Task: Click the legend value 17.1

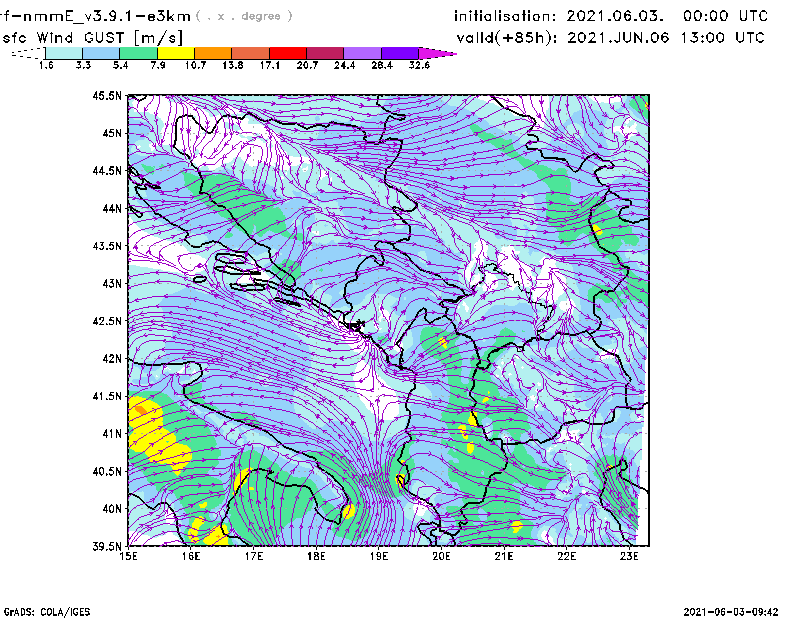Action: (270, 65)
